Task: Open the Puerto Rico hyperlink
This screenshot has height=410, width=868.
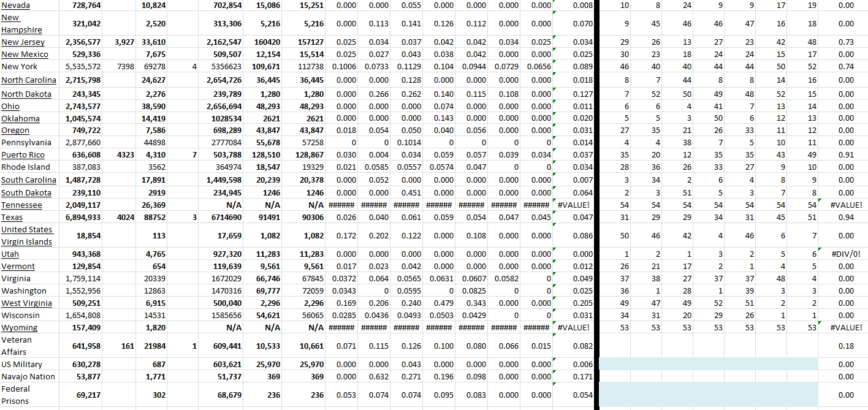Action: (x=23, y=155)
